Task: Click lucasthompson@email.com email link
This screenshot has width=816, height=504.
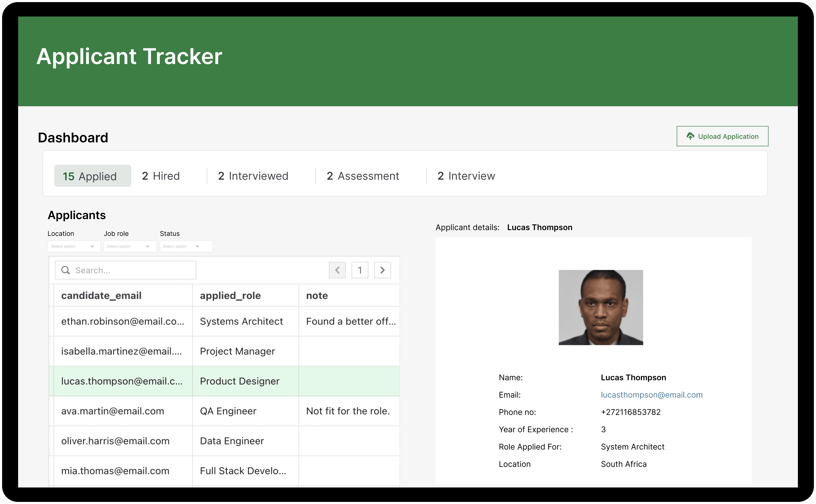Action: (x=651, y=395)
